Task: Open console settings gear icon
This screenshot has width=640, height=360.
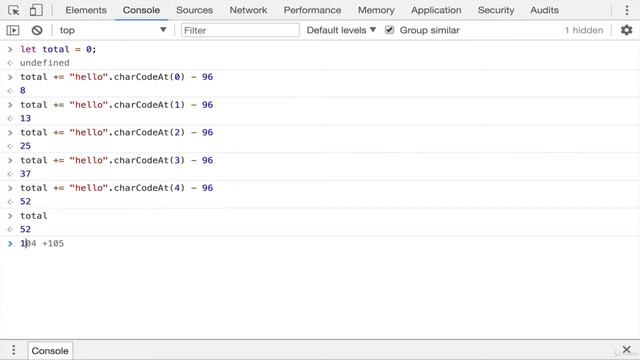Action: [x=627, y=30]
